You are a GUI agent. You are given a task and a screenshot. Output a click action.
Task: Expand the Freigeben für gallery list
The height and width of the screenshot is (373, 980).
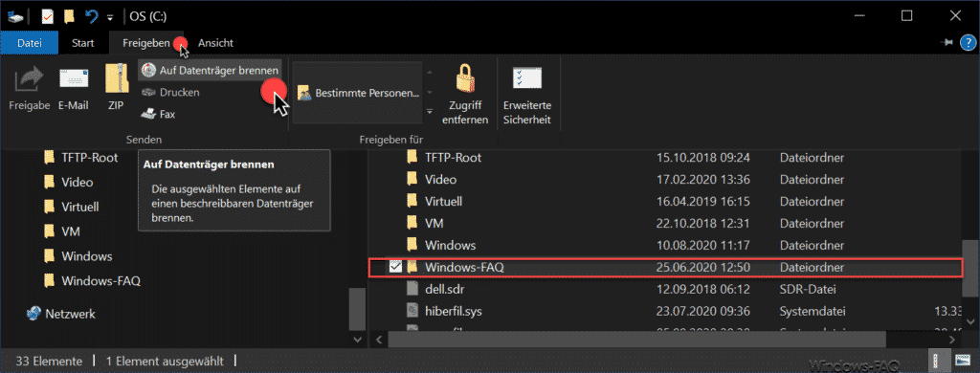click(x=430, y=112)
